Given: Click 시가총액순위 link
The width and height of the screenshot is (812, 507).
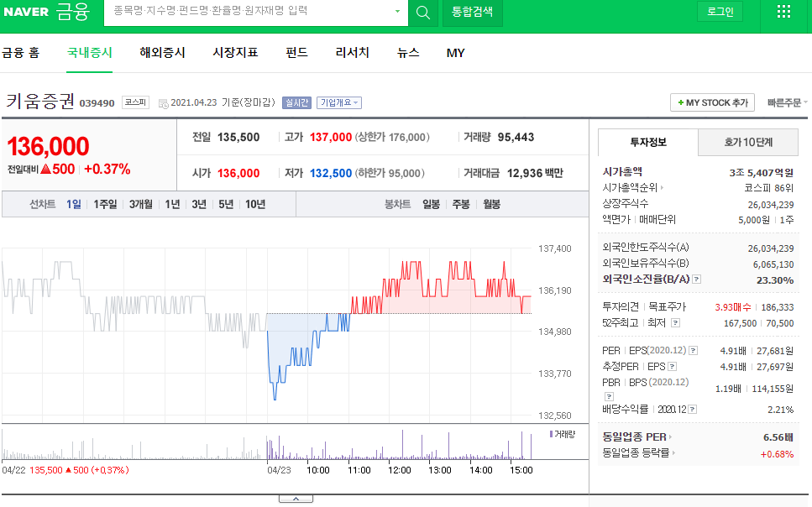Looking at the screenshot, I should (630, 187).
